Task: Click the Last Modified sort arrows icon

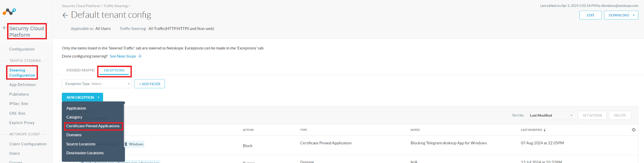Action: coord(545,130)
